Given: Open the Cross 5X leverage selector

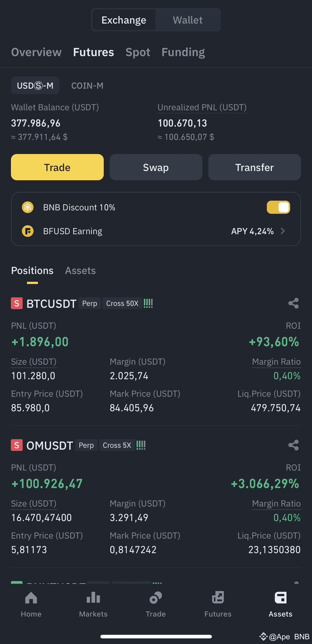Looking at the screenshot, I should [117, 445].
